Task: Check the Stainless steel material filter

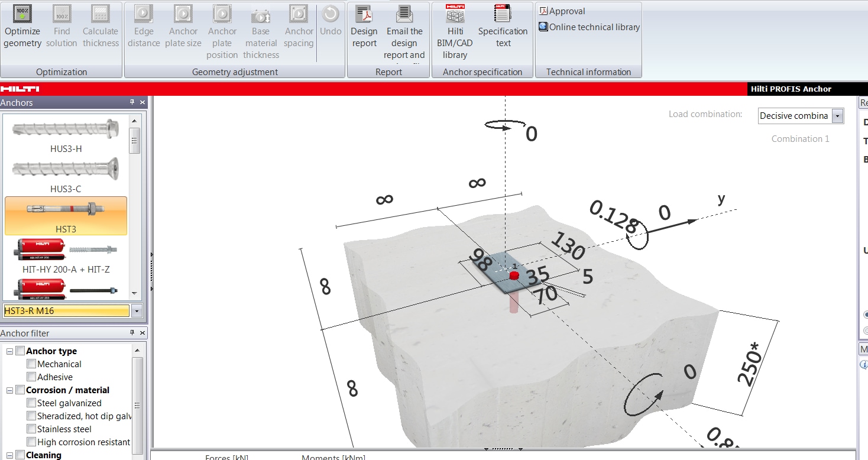Action: pos(31,429)
